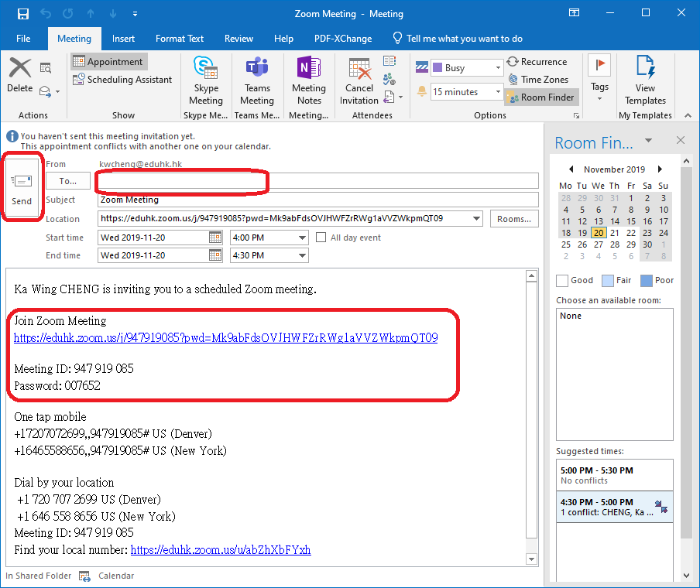Screen dimensions: 700x588
Task: Go to previous month in Room Finder
Action: click(x=571, y=169)
